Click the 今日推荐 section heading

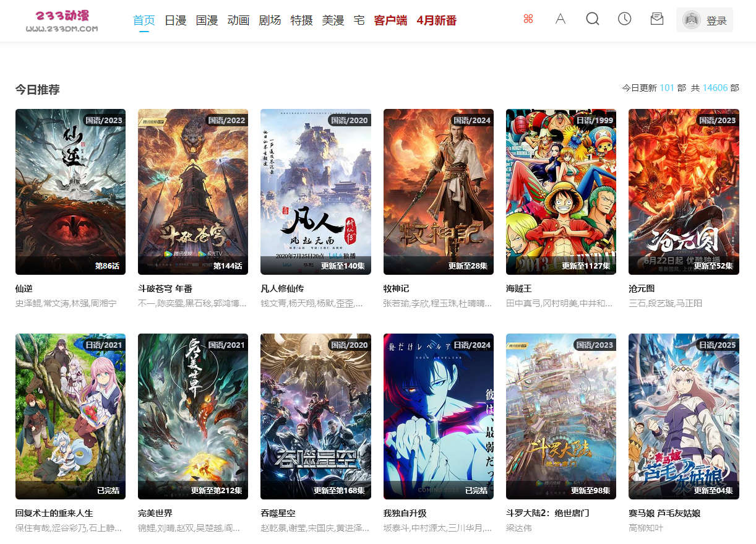(38, 90)
